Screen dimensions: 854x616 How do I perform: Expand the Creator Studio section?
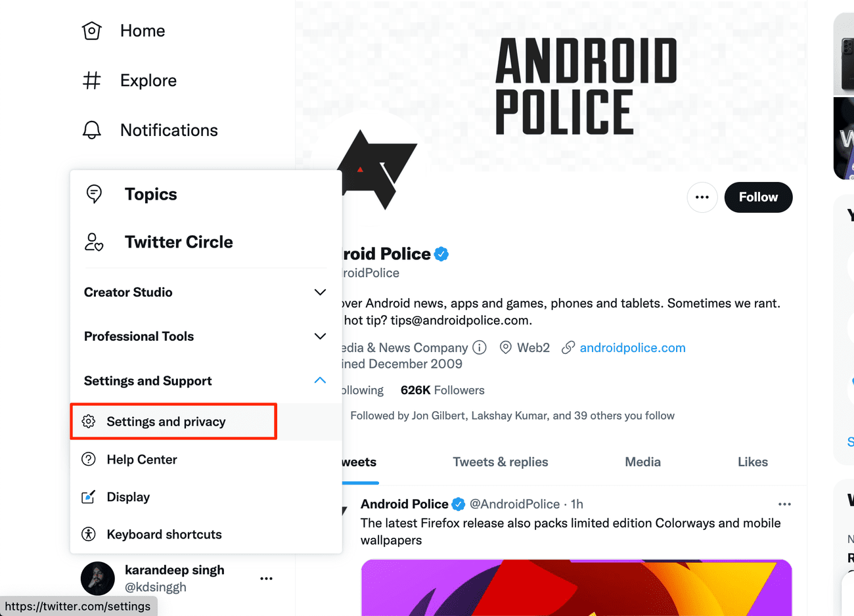click(x=320, y=292)
